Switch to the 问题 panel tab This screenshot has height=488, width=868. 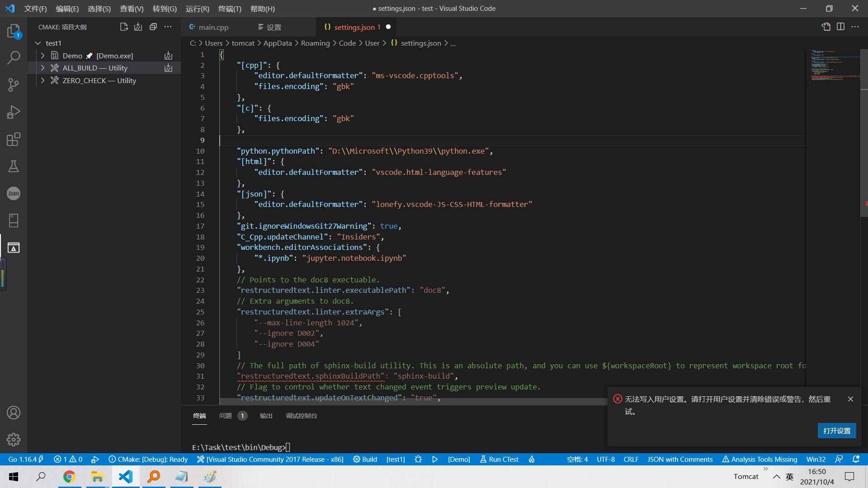pos(225,416)
